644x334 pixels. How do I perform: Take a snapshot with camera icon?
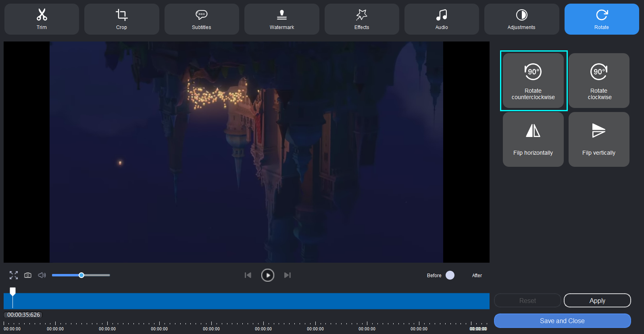(28, 275)
